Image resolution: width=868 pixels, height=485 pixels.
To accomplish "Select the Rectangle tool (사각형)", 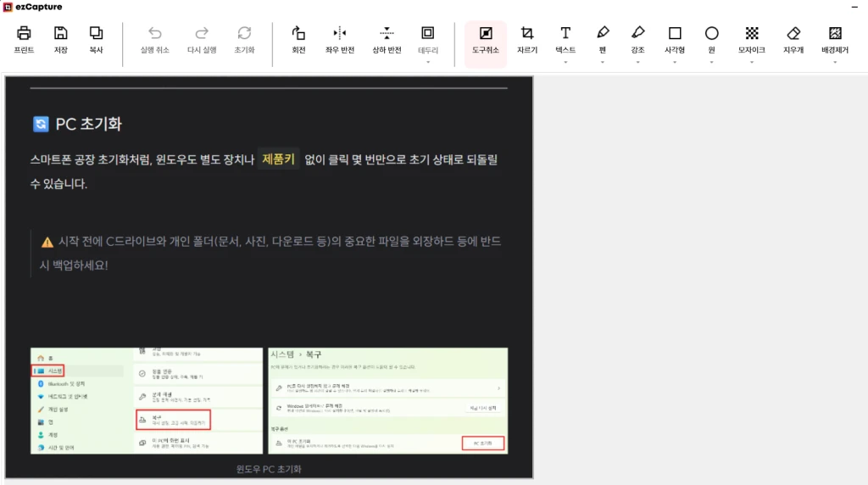I will coord(674,40).
